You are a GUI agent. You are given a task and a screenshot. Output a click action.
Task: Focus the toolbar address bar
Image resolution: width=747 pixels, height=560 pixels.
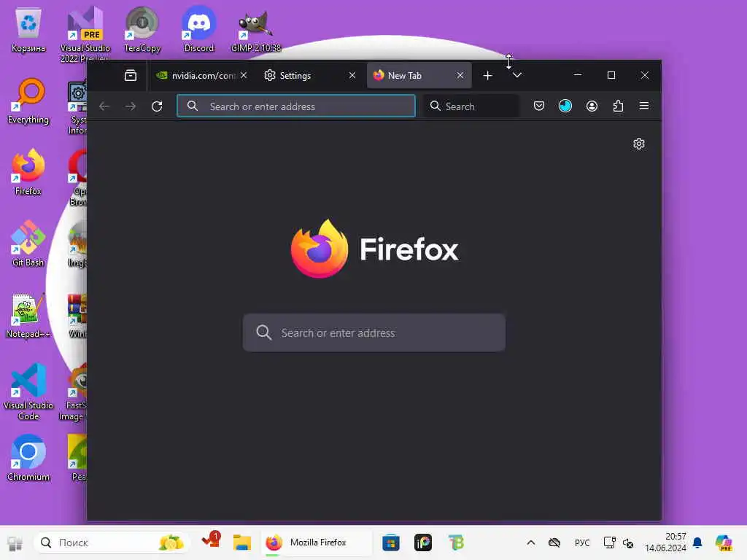(x=296, y=106)
